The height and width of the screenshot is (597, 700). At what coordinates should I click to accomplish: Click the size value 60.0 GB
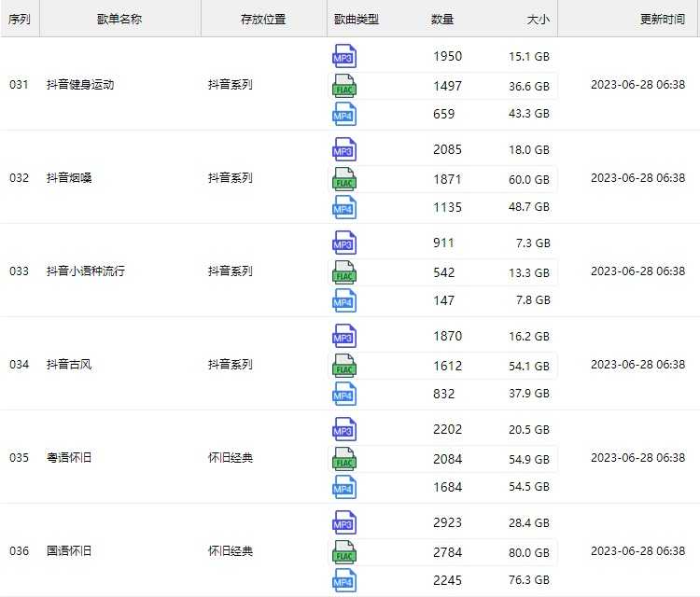[x=529, y=179]
